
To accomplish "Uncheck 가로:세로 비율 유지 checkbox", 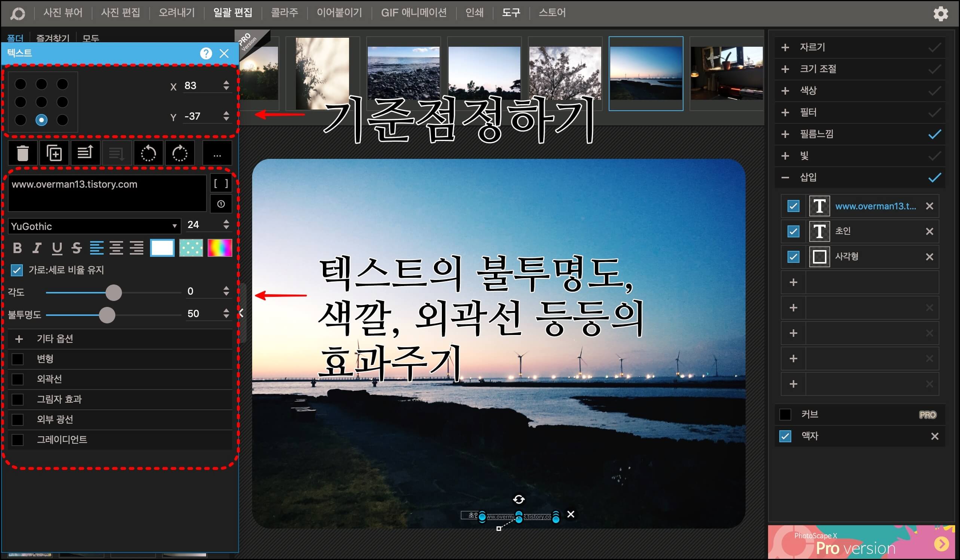I will click(17, 270).
